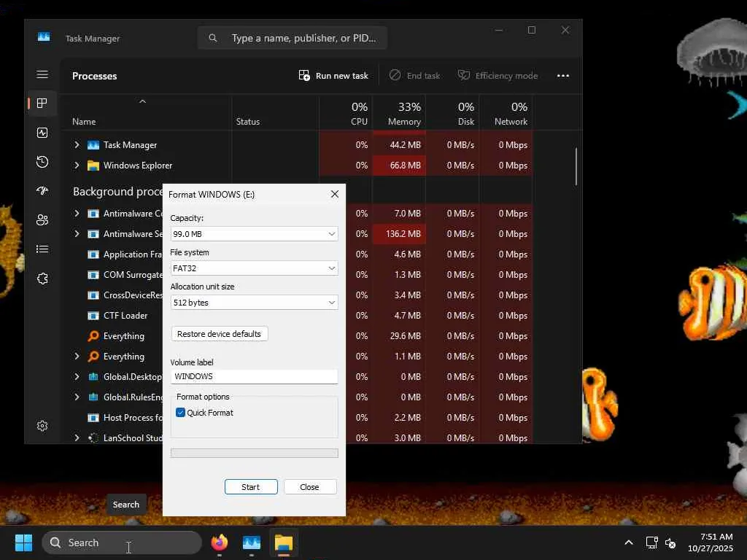Sort processes by Network column
This screenshot has width=747, height=560.
(506, 113)
